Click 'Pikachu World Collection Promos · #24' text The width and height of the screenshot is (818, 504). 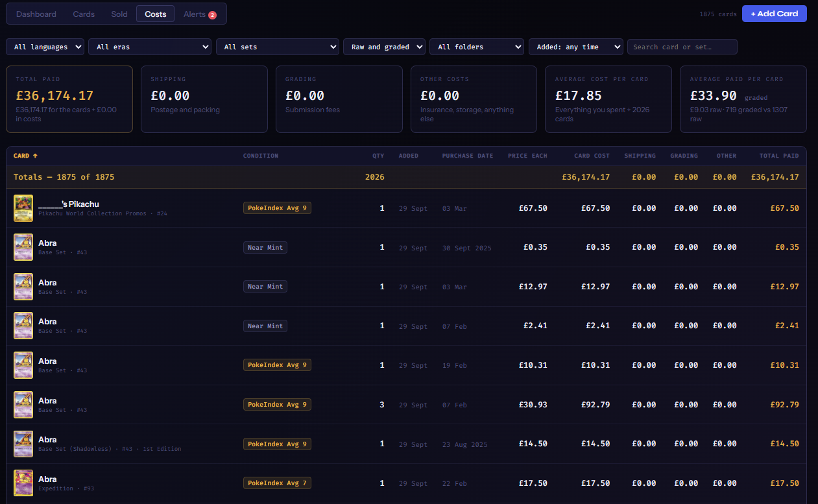pyautogui.click(x=102, y=213)
